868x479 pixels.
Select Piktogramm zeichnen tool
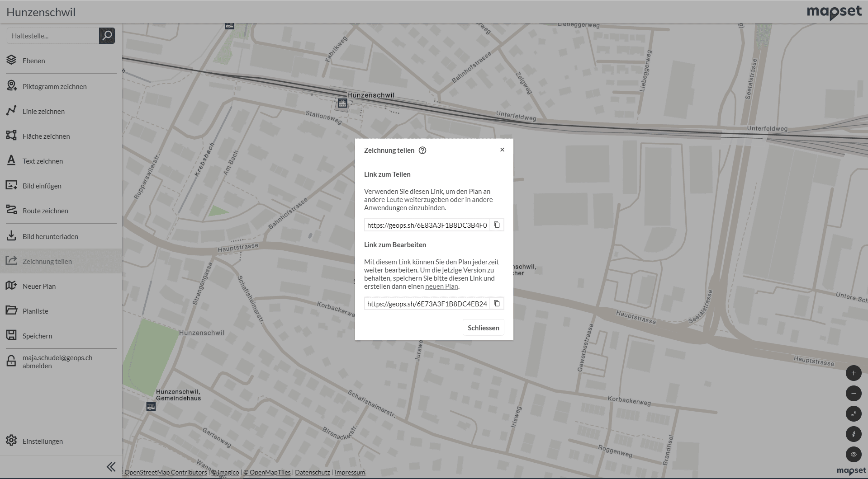coord(54,87)
